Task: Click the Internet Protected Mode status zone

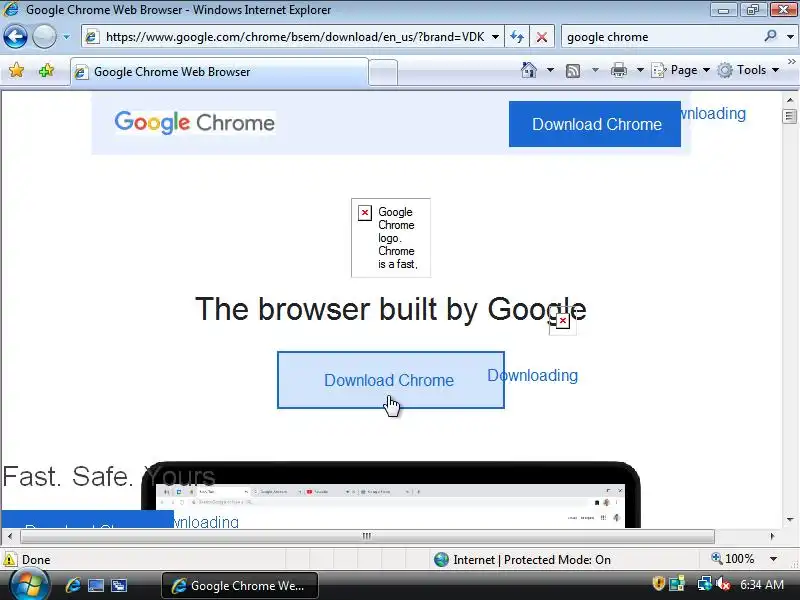Action: (523, 560)
